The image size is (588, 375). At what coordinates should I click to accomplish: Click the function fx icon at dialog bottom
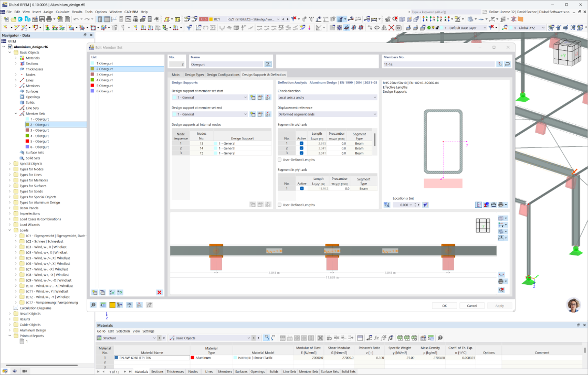point(149,305)
